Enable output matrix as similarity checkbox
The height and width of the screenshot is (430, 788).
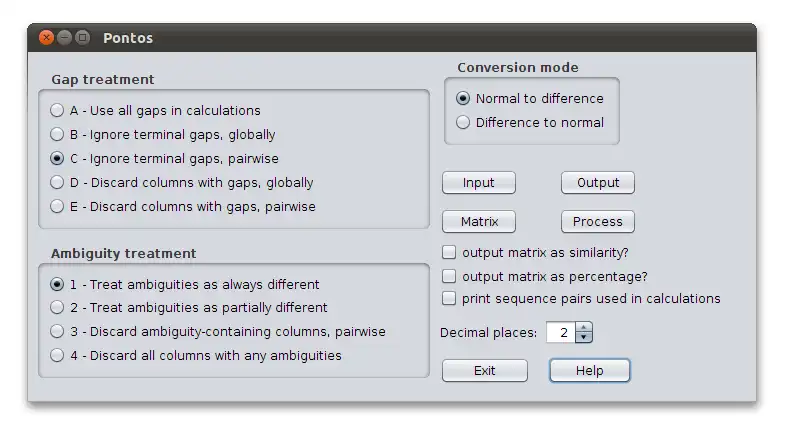(x=449, y=253)
